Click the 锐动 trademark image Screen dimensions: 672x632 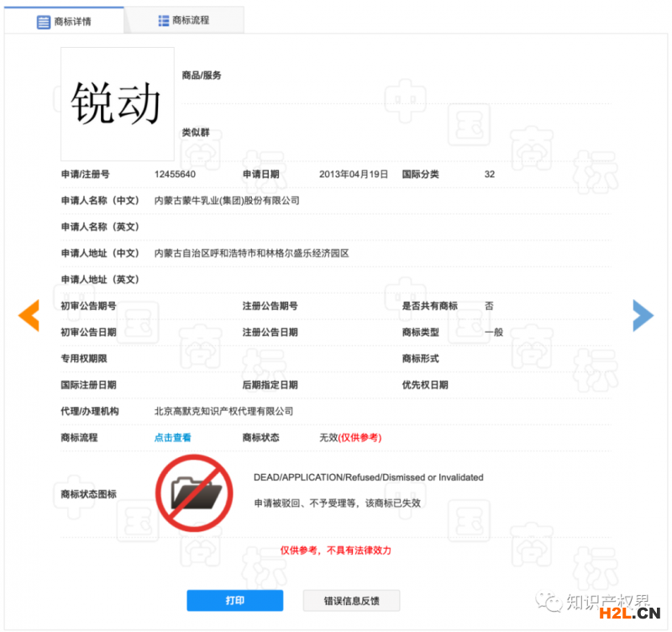[117, 104]
